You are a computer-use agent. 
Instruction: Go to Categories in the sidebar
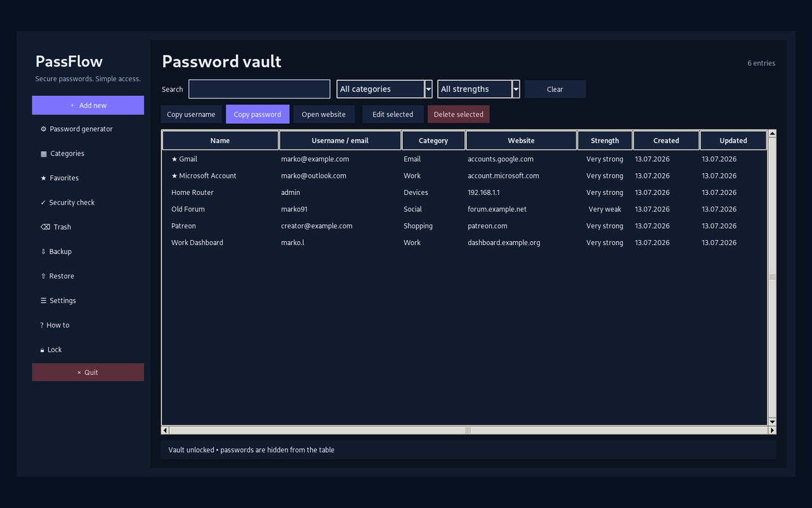(88, 154)
